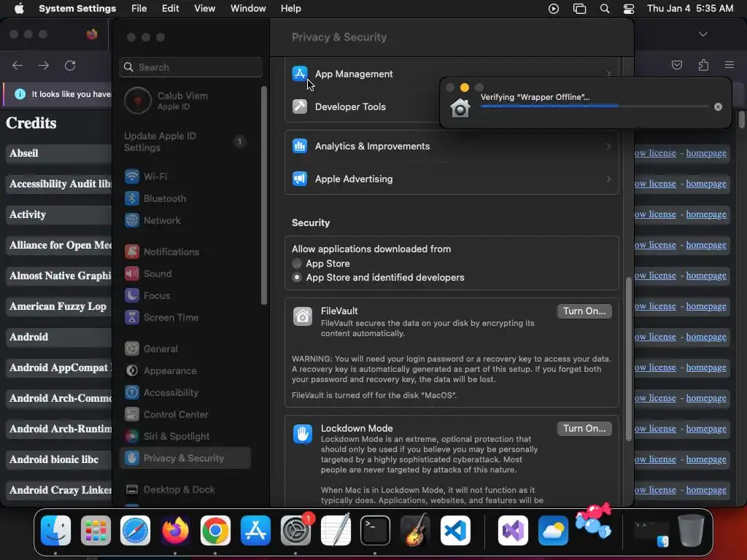The image size is (747, 560).
Task: Launch Google Chrome from the Dock
Action: click(x=215, y=530)
